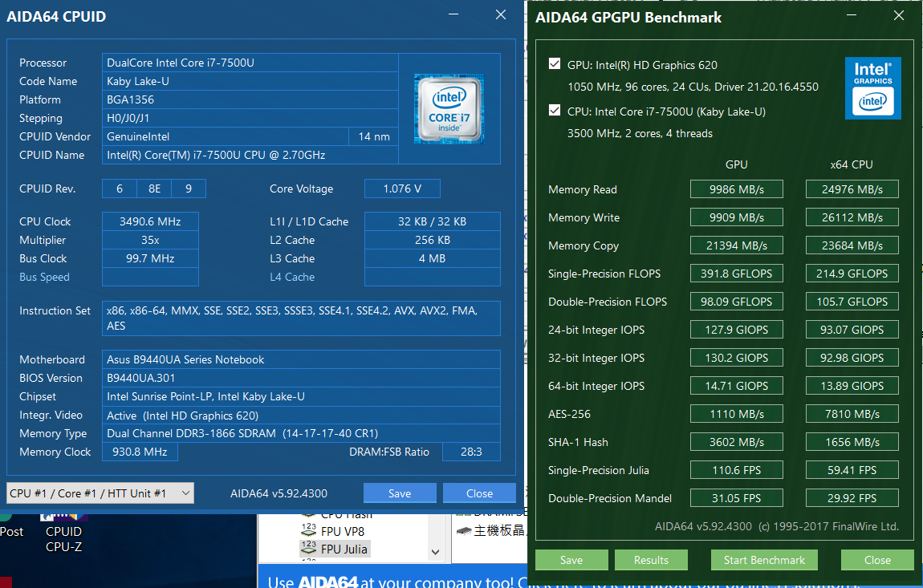Click the Core Voltage value '1.076 V'
The height and width of the screenshot is (588, 923).
(x=402, y=189)
